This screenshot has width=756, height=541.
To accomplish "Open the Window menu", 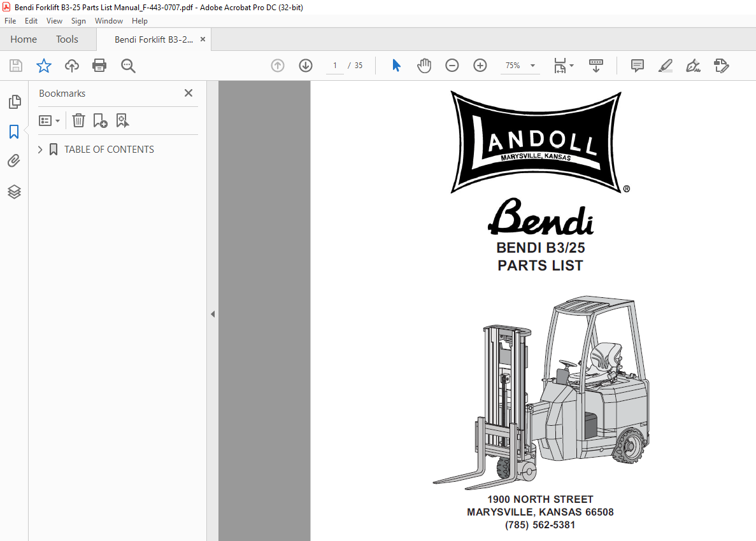I will [x=108, y=21].
